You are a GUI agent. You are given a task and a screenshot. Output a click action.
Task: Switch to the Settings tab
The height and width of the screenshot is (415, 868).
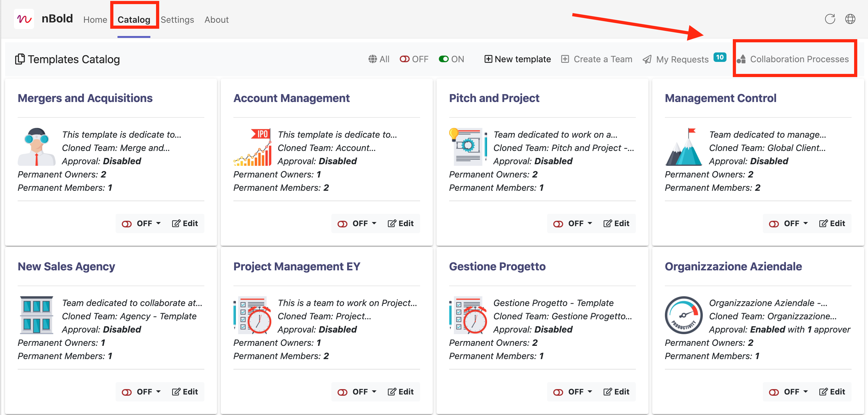click(177, 20)
